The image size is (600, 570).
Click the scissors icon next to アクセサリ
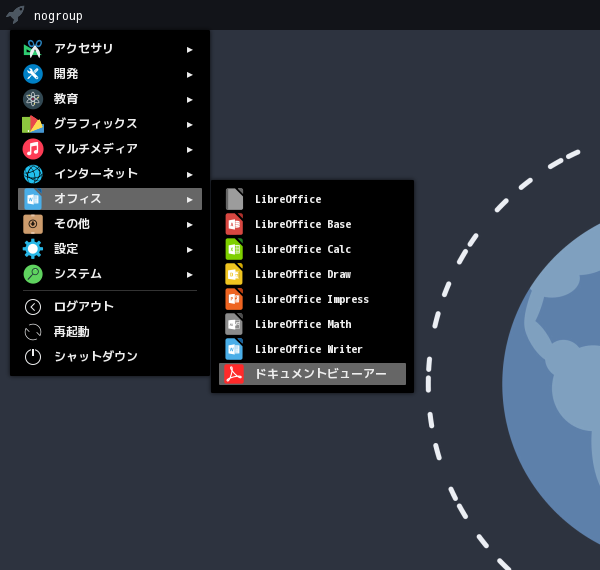tap(33, 49)
